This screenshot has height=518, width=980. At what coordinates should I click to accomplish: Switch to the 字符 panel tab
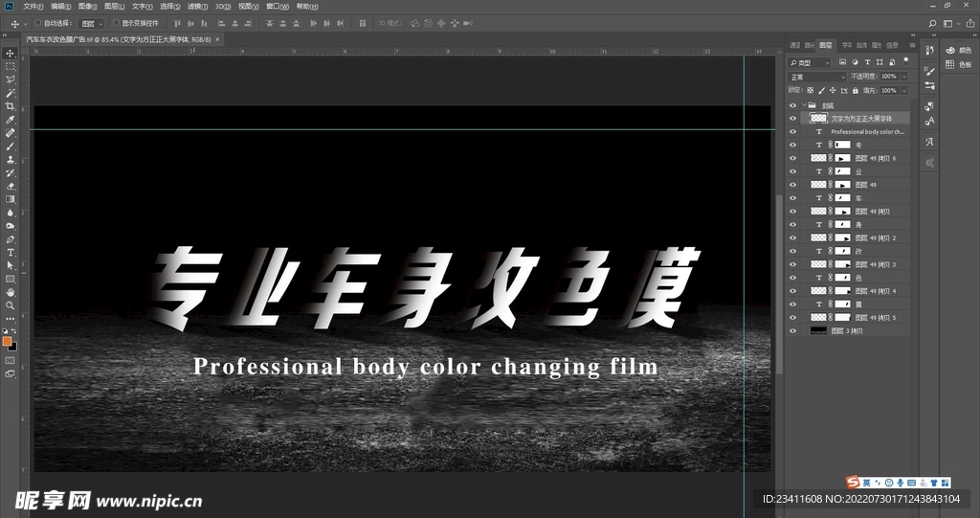point(846,45)
